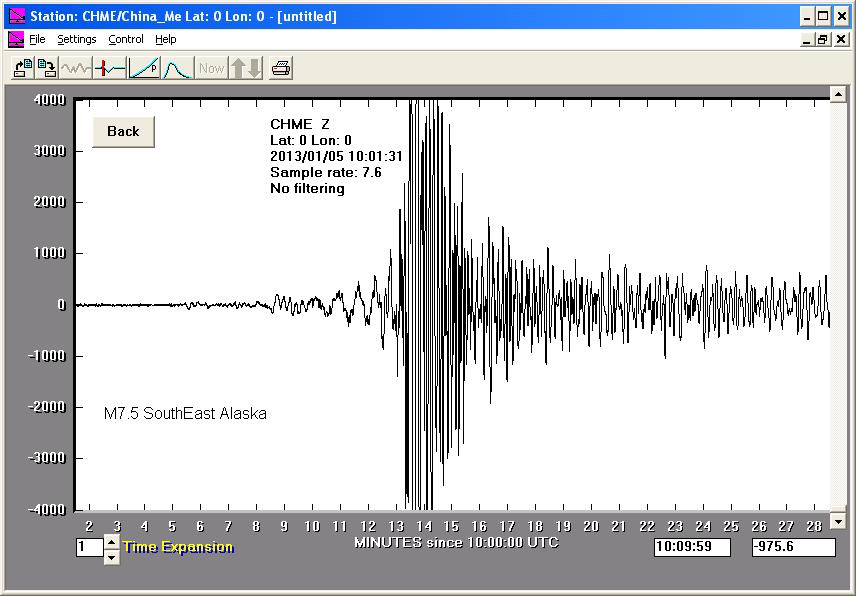Viewport: 856px width, 596px height.
Task: Click the second file-transfer toolbar icon
Action: (x=46, y=68)
